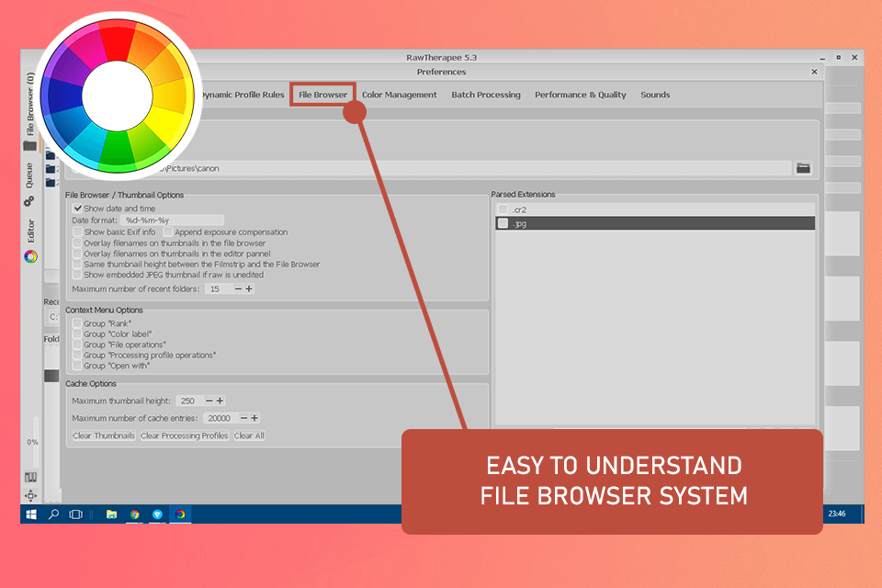
Task: Open the Windows taskbar search
Action: pyautogui.click(x=53, y=514)
